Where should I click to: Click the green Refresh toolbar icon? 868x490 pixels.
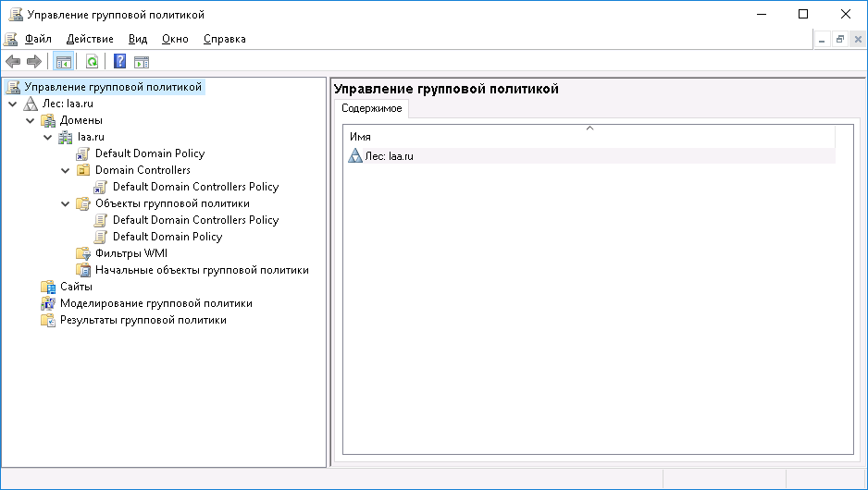click(x=92, y=62)
